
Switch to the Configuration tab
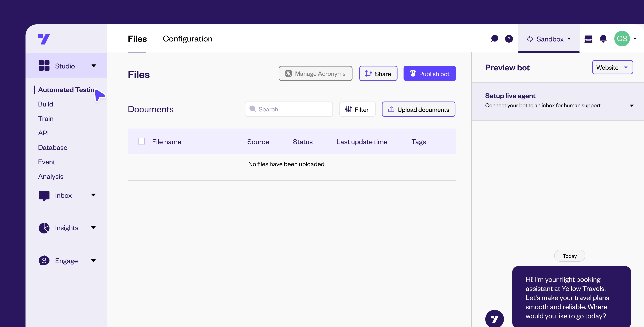click(187, 39)
